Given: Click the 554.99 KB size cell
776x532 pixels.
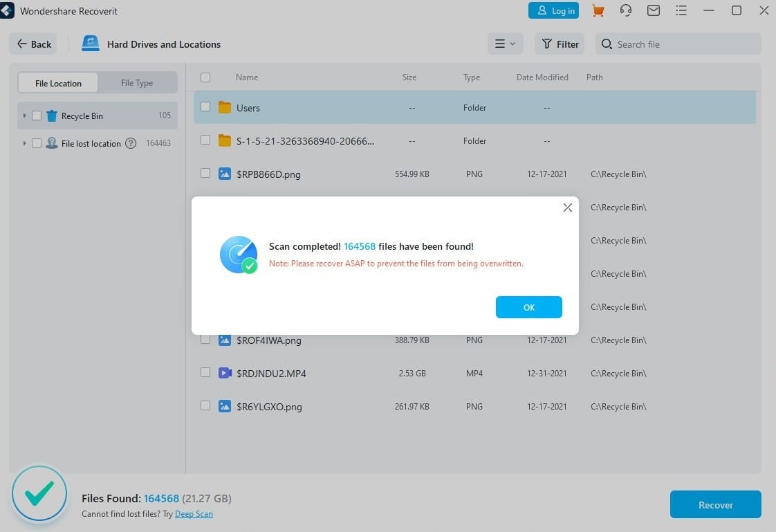Looking at the screenshot, I should 412,174.
